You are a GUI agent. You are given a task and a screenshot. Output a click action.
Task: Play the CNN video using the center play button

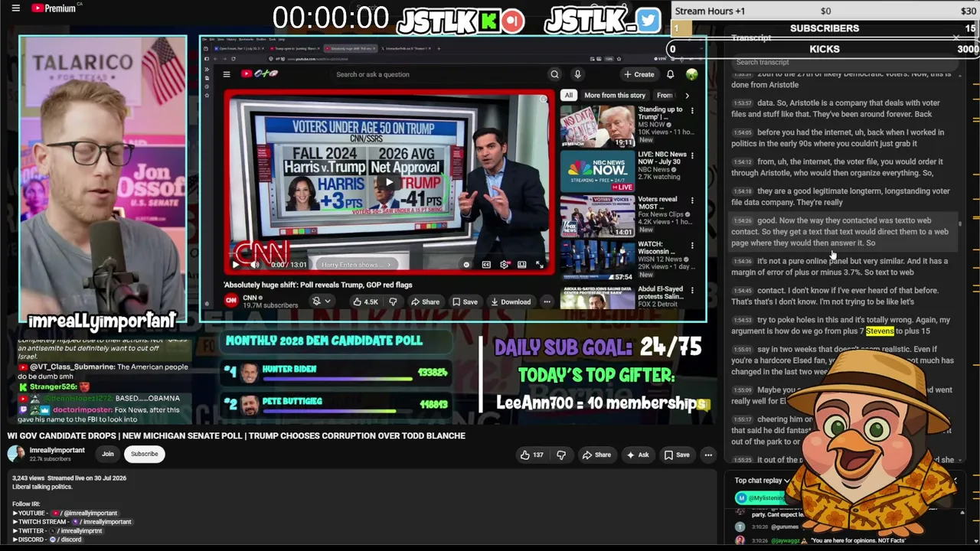[x=388, y=182]
